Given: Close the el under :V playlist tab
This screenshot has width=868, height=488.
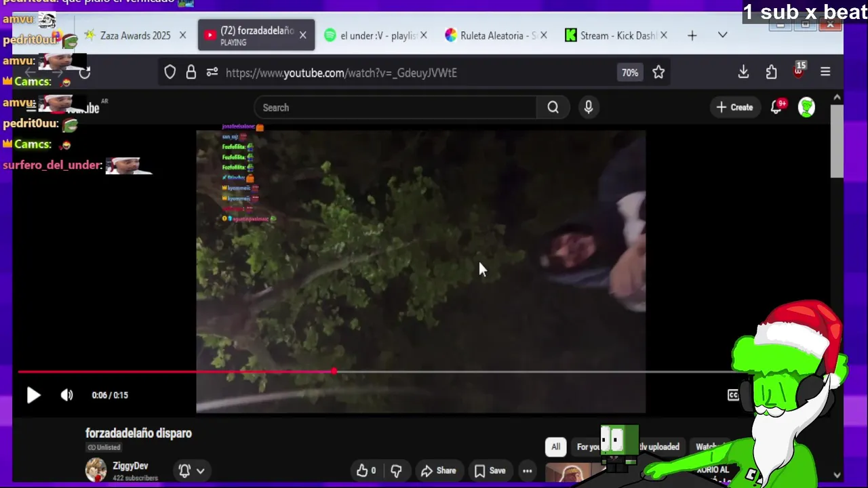Looking at the screenshot, I should (x=424, y=35).
